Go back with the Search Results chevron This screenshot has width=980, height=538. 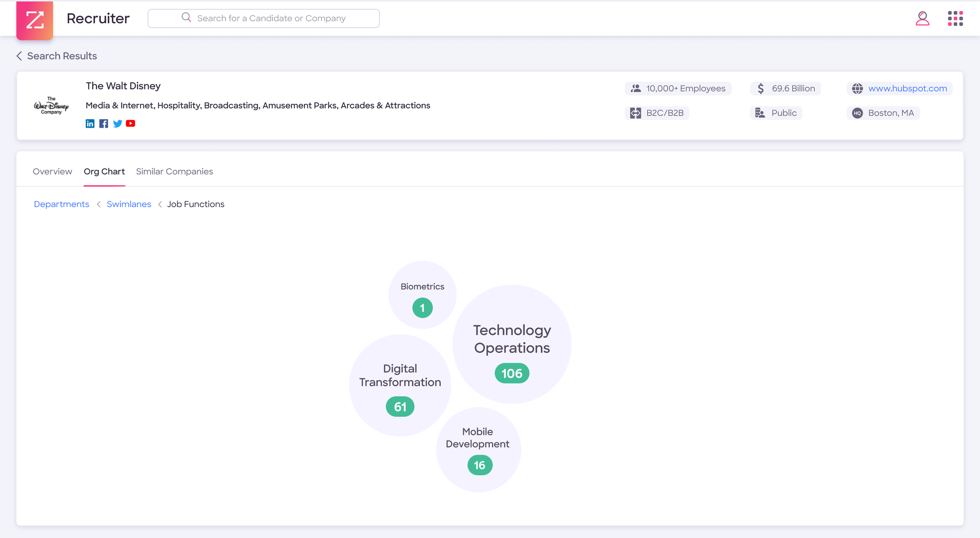(19, 56)
